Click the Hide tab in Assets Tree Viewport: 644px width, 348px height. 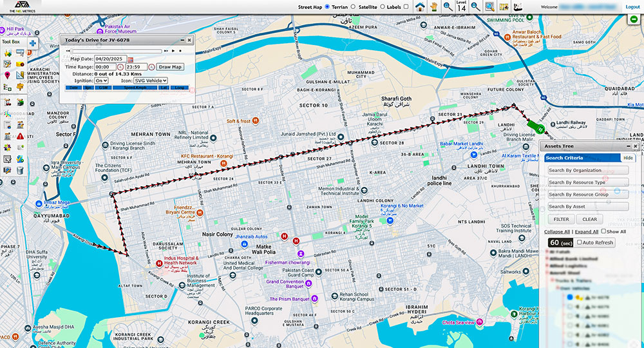tap(628, 158)
